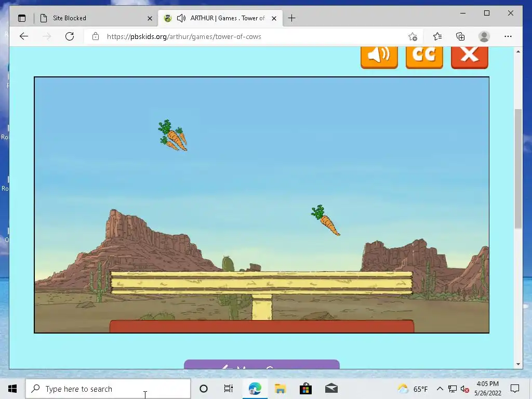Open File Explorer from the taskbar

pyautogui.click(x=280, y=389)
